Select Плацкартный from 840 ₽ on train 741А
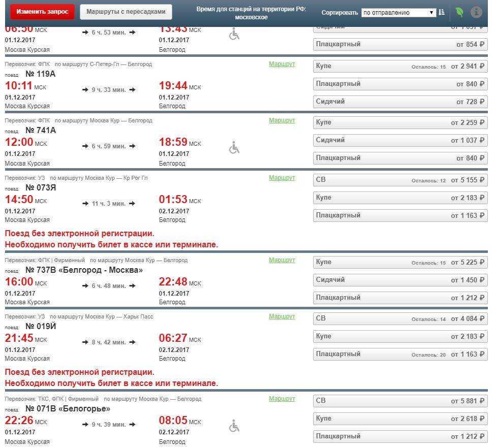 400,158
